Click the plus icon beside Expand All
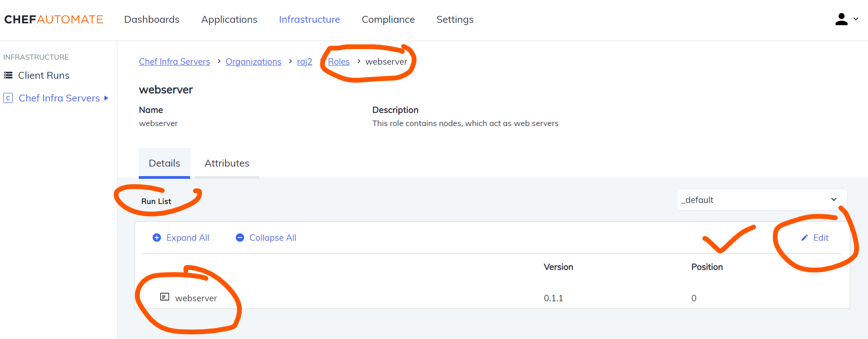 pyautogui.click(x=156, y=238)
